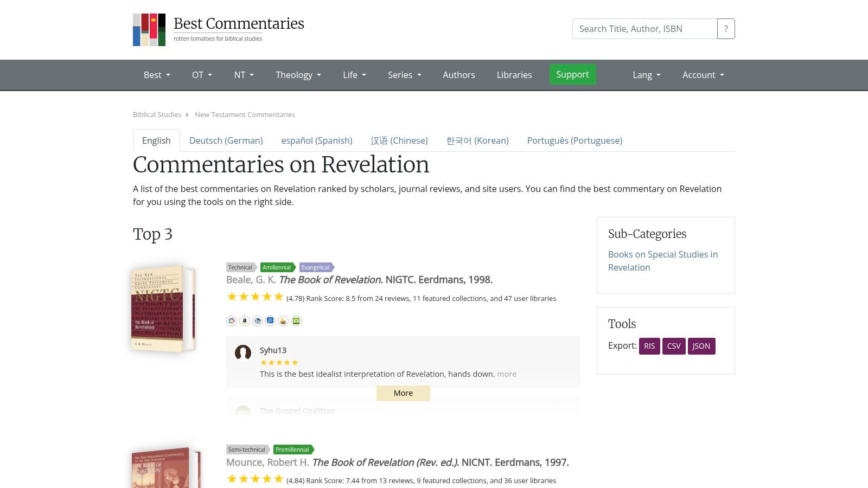The height and width of the screenshot is (488, 868).
Task: Click Syhu13's profile avatar
Action: tap(242, 353)
